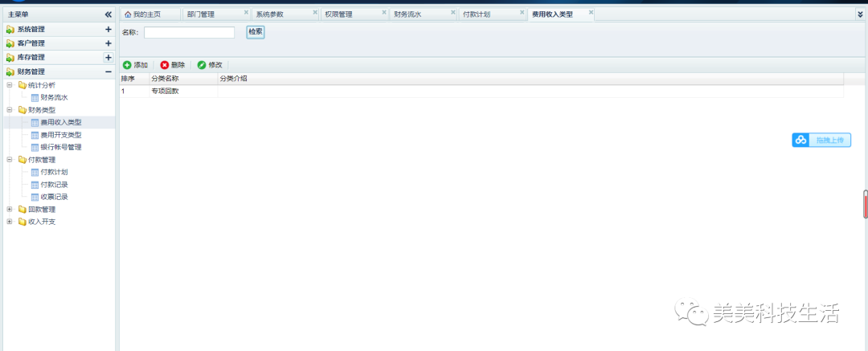Click the 费用开支类型 grid icon
Viewport: 868px width, 351px height.
pyautogui.click(x=35, y=135)
